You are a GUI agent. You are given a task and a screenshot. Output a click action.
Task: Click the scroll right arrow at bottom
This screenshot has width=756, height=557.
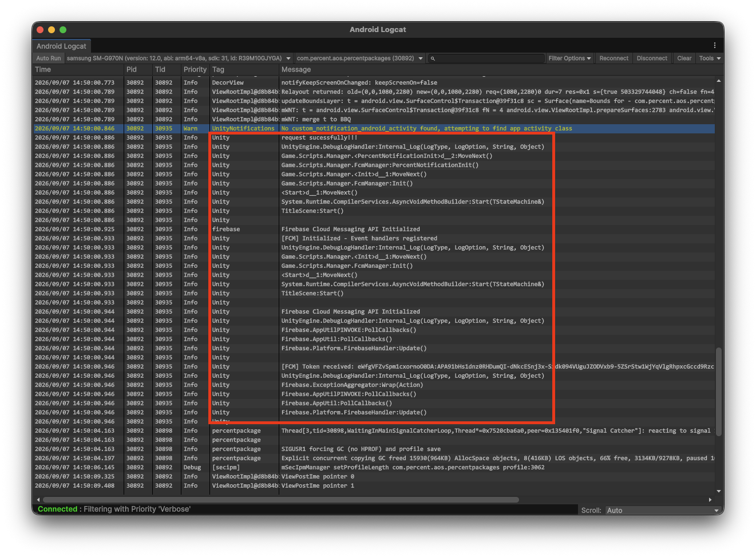(x=710, y=500)
